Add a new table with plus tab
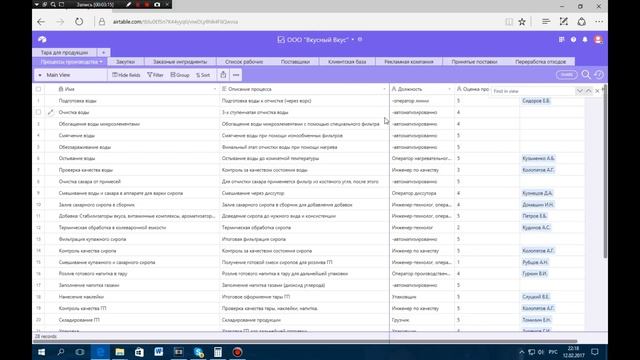The height and width of the screenshot is (360, 640). tap(103, 52)
